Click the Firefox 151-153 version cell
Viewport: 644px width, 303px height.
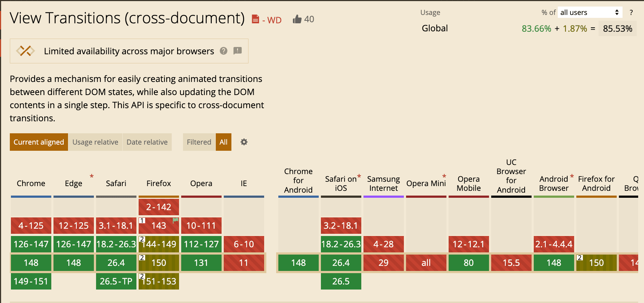(159, 282)
